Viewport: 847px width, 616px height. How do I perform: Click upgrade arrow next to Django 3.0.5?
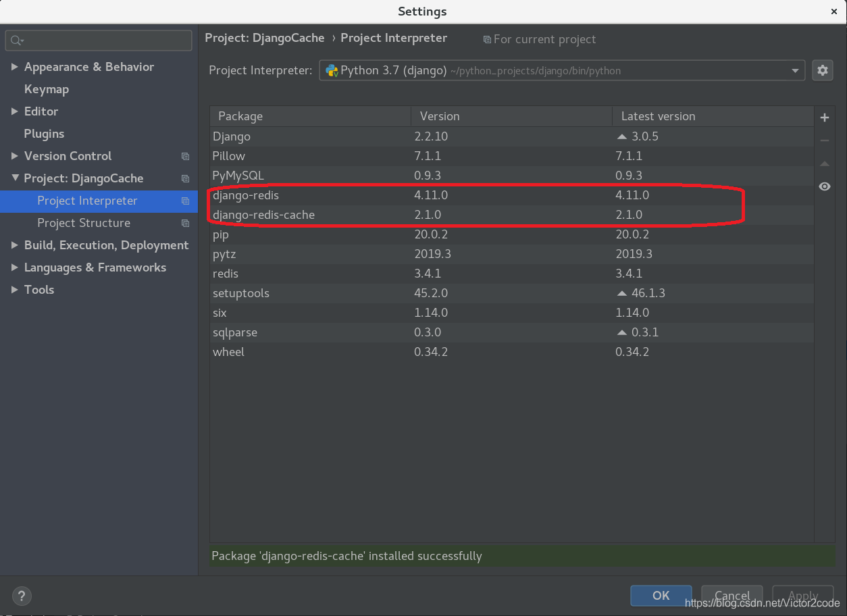(x=622, y=136)
